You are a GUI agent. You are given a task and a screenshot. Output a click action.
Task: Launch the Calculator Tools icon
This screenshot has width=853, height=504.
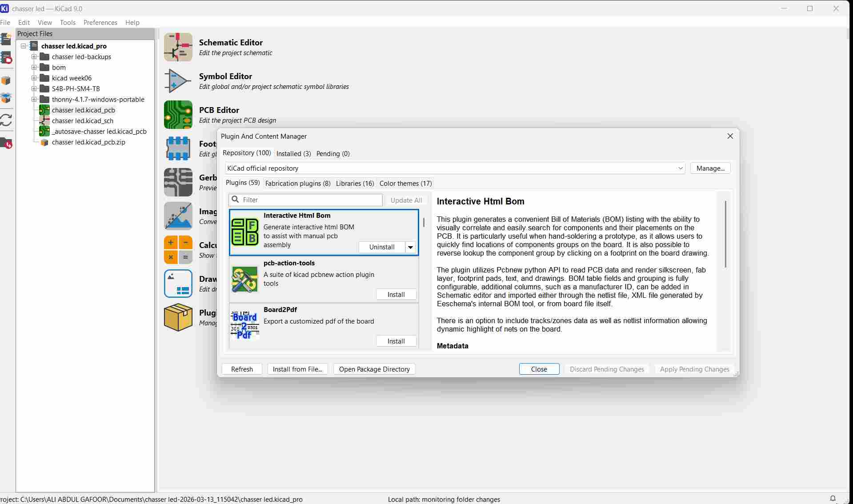(x=178, y=250)
